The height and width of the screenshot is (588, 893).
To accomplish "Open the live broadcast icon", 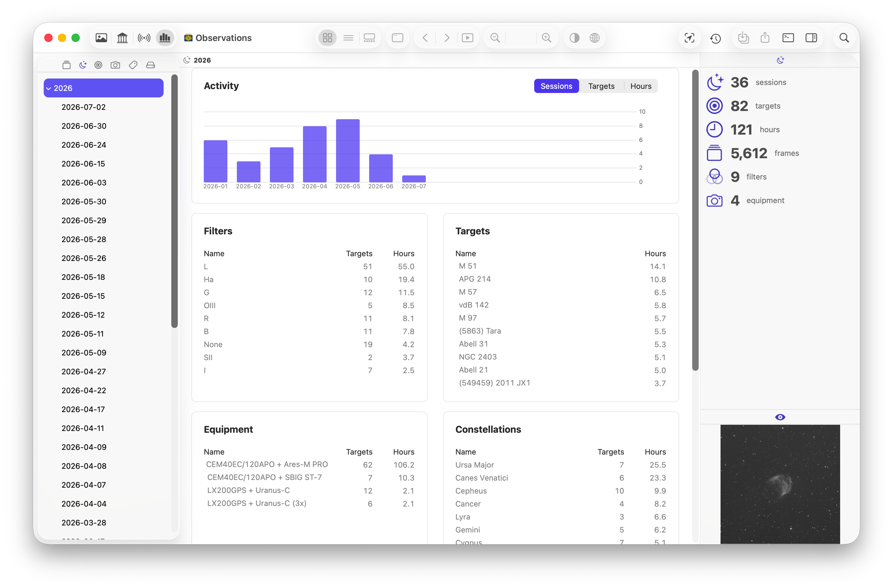I will coord(144,38).
